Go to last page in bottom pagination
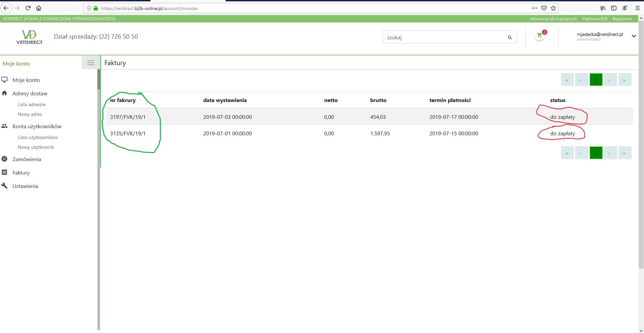The width and height of the screenshot is (644, 333). point(624,153)
